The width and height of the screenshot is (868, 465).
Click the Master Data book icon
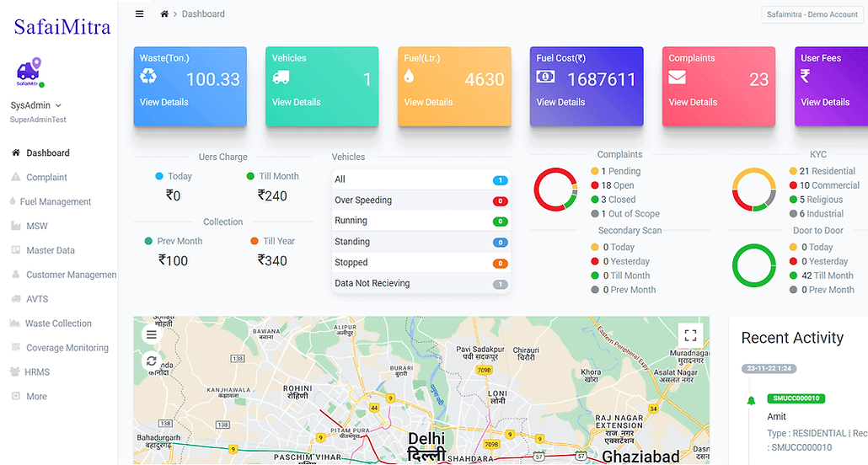click(16, 250)
